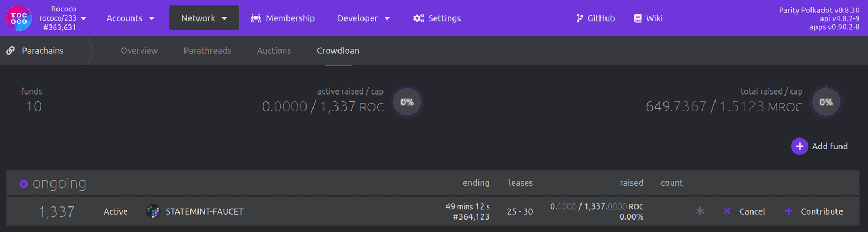Open the rococo/233 chain selector arrow
This screenshot has height=232, width=868.
(84, 18)
